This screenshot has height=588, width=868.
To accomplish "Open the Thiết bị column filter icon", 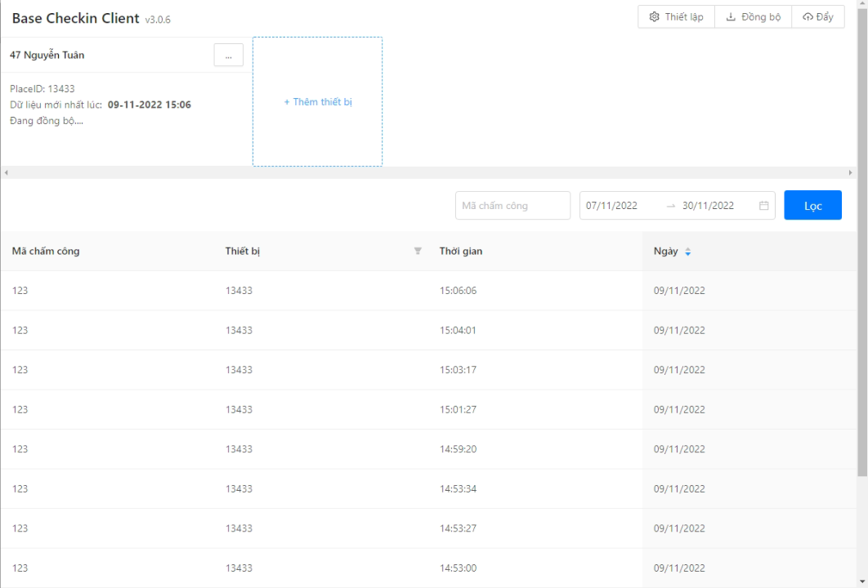I will coord(418,252).
